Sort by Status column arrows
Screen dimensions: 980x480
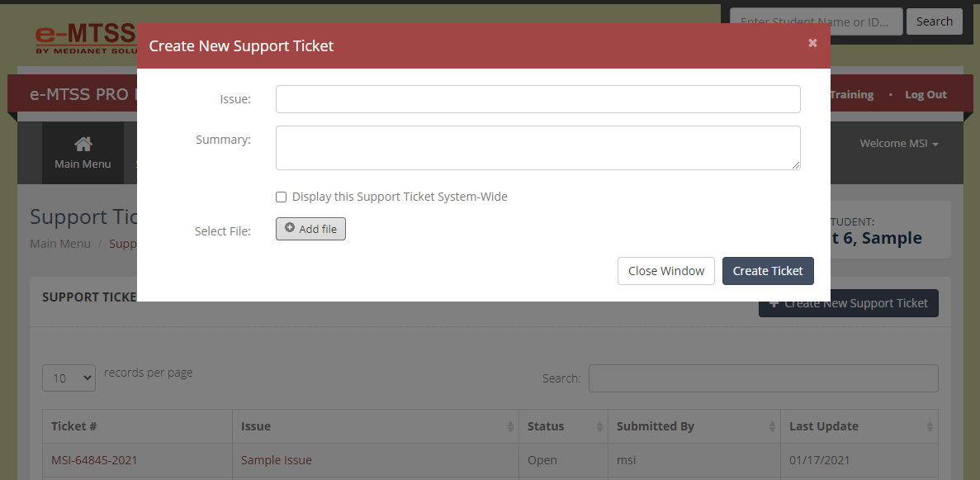599,427
